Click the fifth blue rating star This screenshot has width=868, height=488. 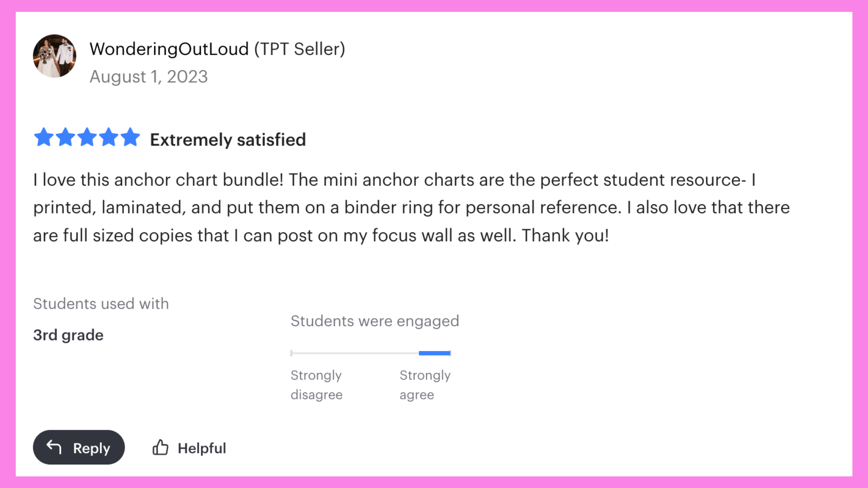(x=130, y=137)
